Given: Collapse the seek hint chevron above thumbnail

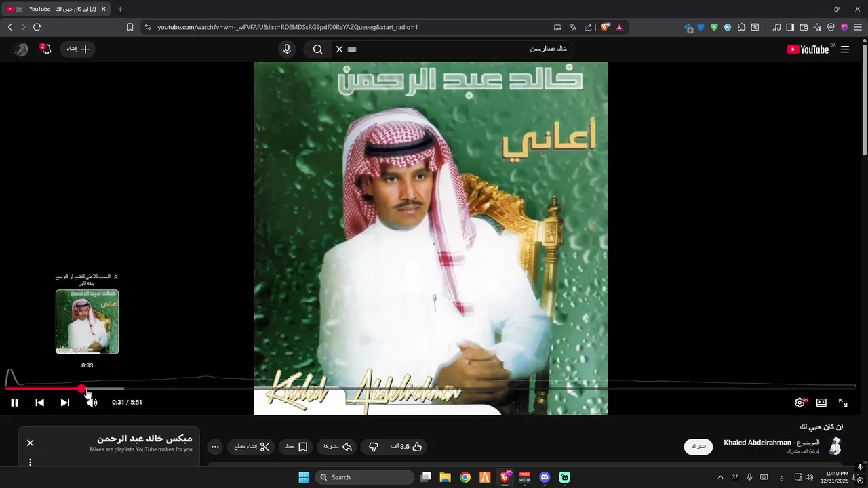Looking at the screenshot, I should click(x=115, y=277).
